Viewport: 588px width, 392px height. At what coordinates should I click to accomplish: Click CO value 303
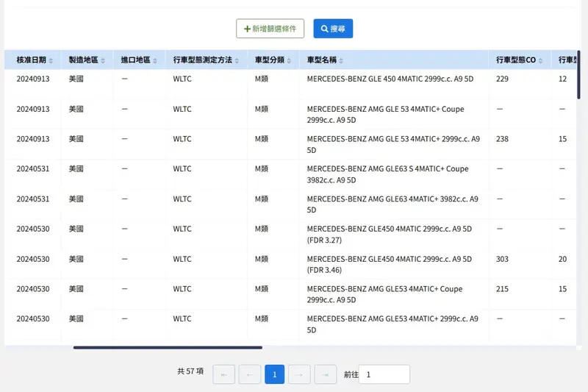[x=502, y=259]
